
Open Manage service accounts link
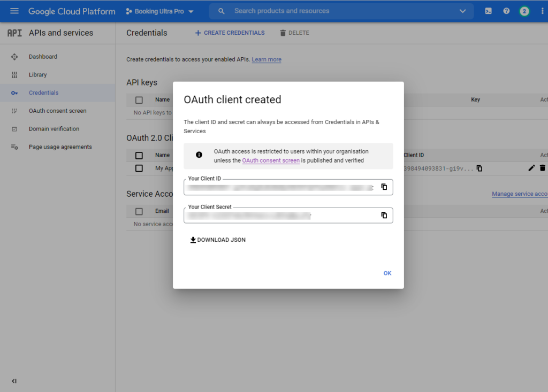[x=520, y=194]
